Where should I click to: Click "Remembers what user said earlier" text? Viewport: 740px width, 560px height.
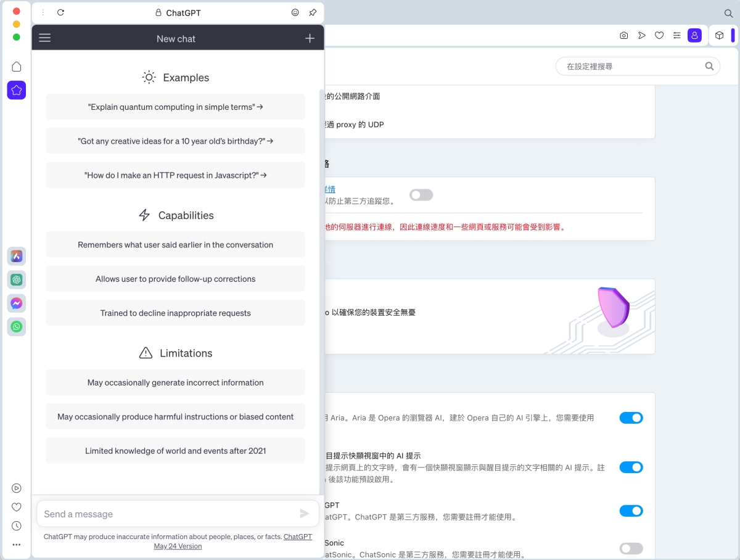(175, 245)
